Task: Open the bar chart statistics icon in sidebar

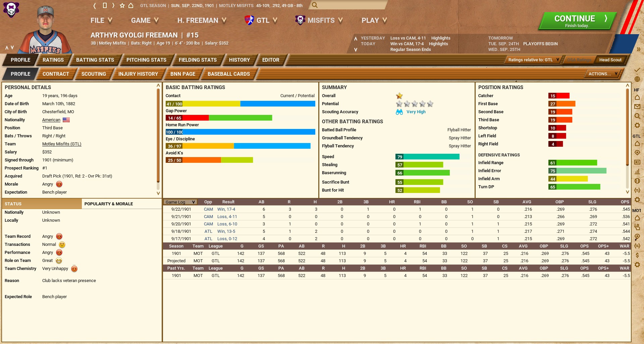Action: [x=637, y=171]
